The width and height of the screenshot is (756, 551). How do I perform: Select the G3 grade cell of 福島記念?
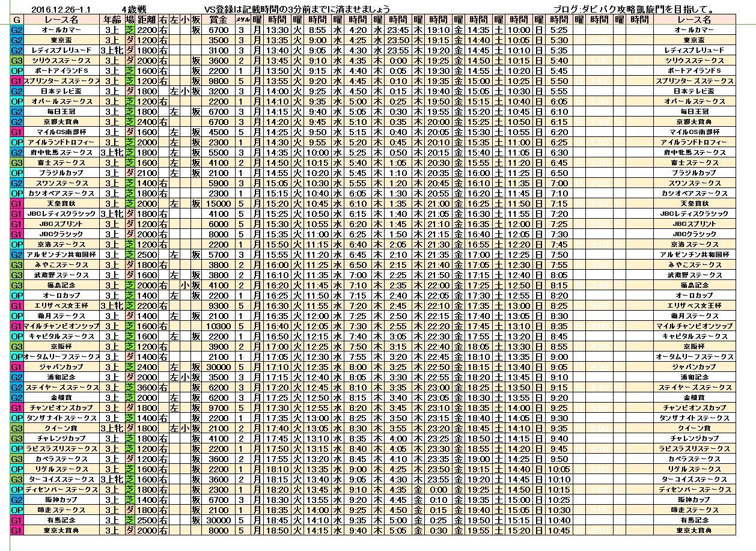pyautogui.click(x=17, y=285)
